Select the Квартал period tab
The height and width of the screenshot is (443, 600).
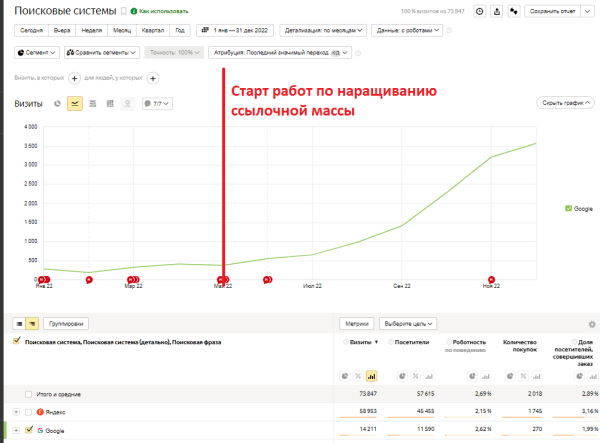pyautogui.click(x=154, y=31)
